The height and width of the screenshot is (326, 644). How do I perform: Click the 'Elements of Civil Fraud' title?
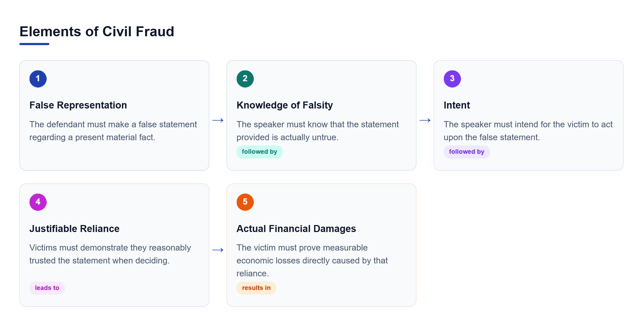coord(97,31)
